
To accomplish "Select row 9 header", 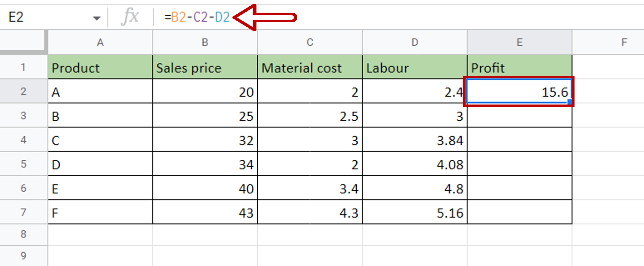I will [x=23, y=256].
